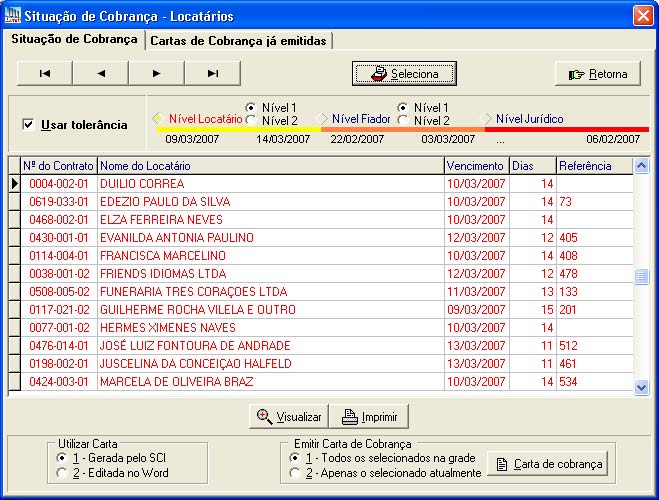Open the Situação de Cobrança tab
The height and width of the screenshot is (500, 659).
[74, 39]
